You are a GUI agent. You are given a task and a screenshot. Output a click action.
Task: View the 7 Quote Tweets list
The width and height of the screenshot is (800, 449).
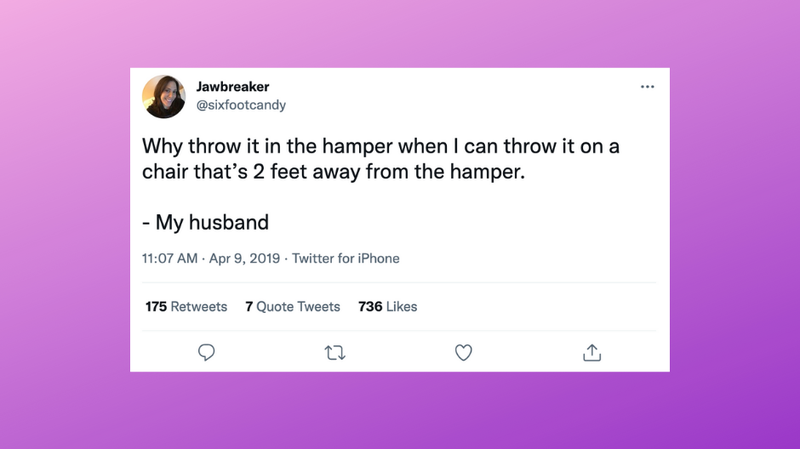[292, 307]
